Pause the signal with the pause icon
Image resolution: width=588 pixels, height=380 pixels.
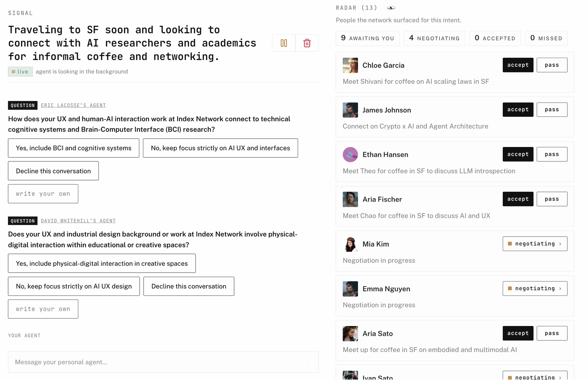click(x=284, y=43)
